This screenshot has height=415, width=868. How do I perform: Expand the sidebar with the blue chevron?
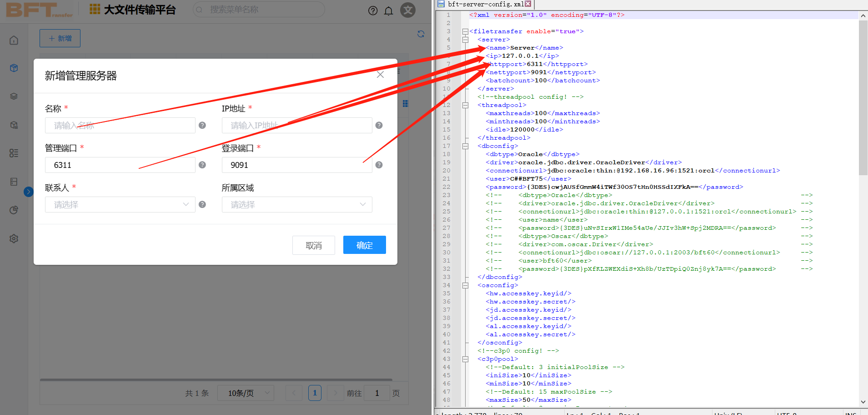(28, 192)
